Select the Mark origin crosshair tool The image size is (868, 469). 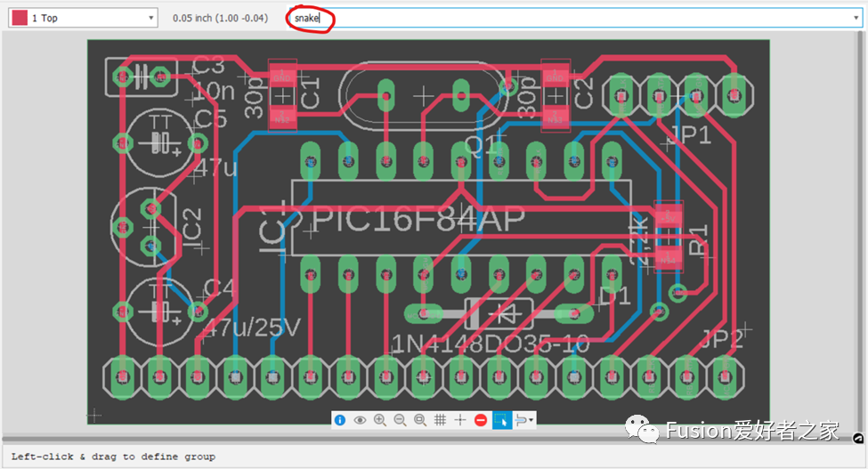coord(460,420)
